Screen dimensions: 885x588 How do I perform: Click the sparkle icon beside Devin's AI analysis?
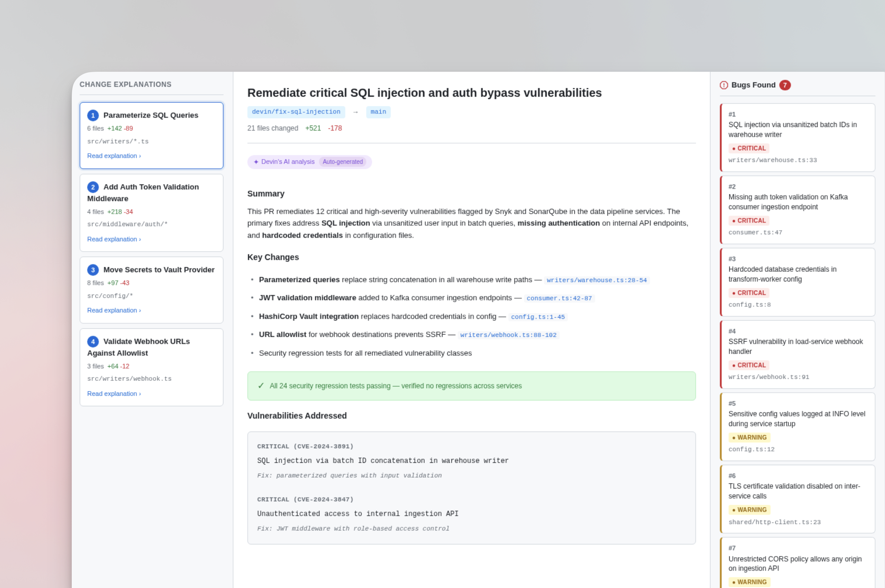pyautogui.click(x=256, y=161)
